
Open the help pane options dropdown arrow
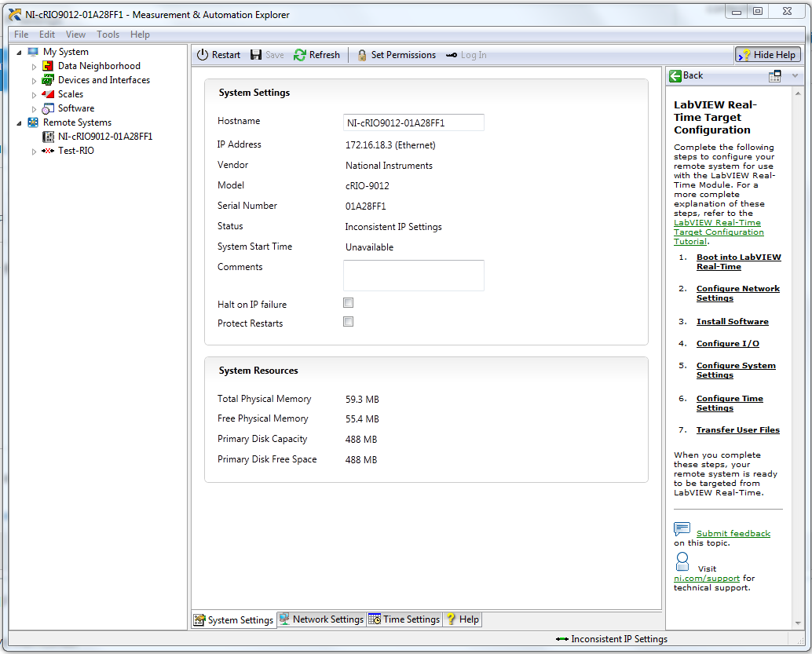[795, 76]
